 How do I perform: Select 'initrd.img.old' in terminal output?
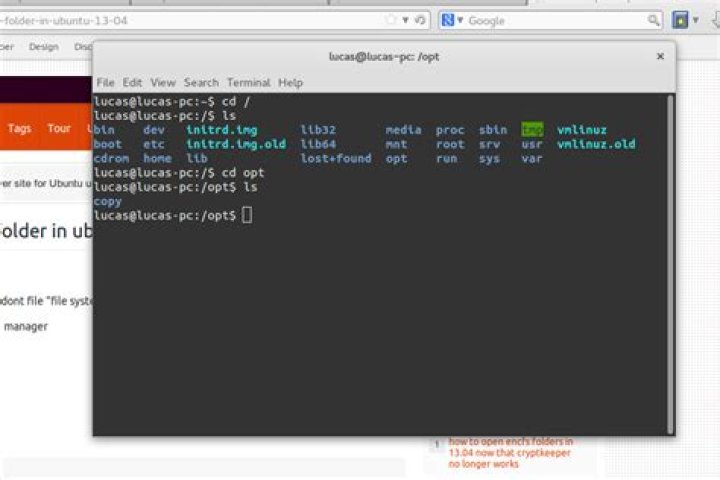[x=236, y=144]
